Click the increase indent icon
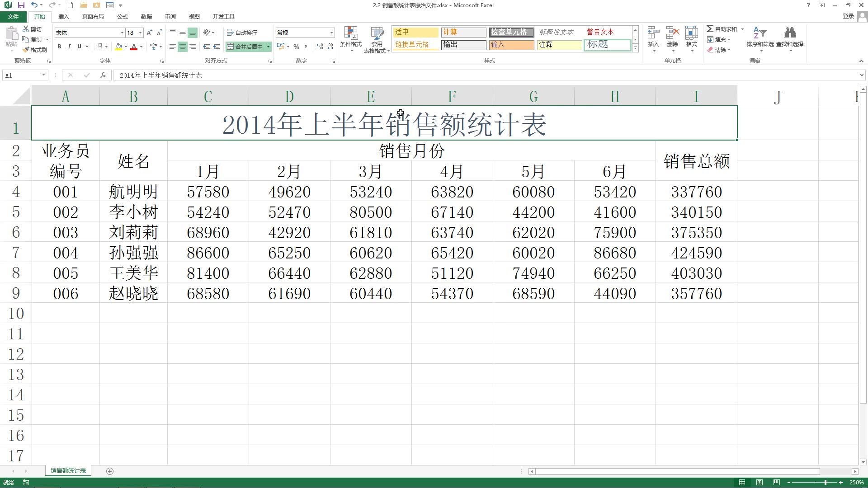 tap(217, 47)
